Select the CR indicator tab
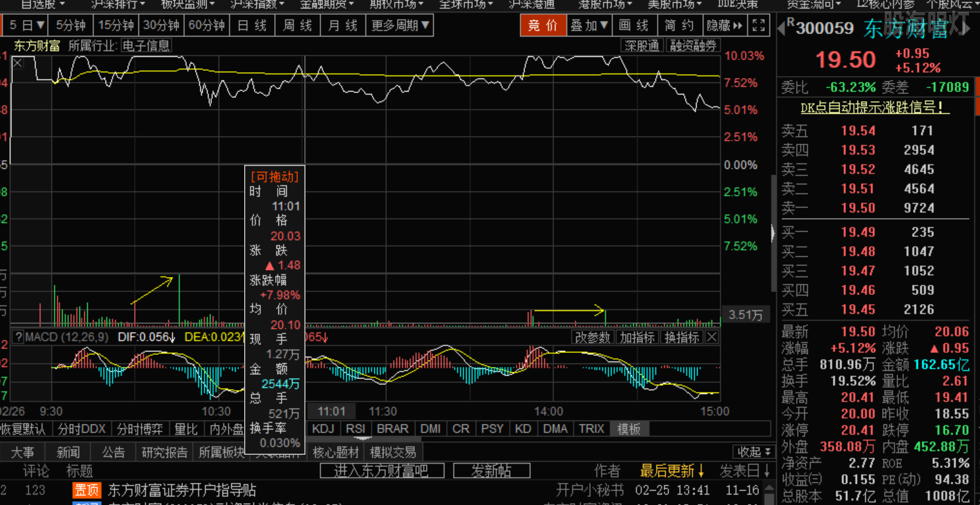This screenshot has height=505, width=980. [461, 429]
